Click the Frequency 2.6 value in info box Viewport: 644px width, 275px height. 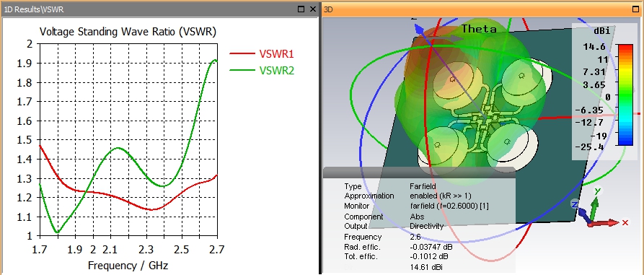415,237
